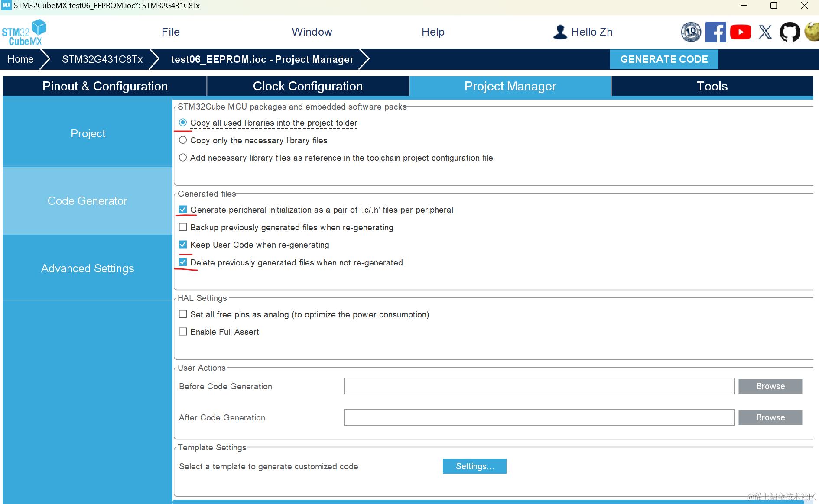Open the Project section in sidebar

(88, 133)
